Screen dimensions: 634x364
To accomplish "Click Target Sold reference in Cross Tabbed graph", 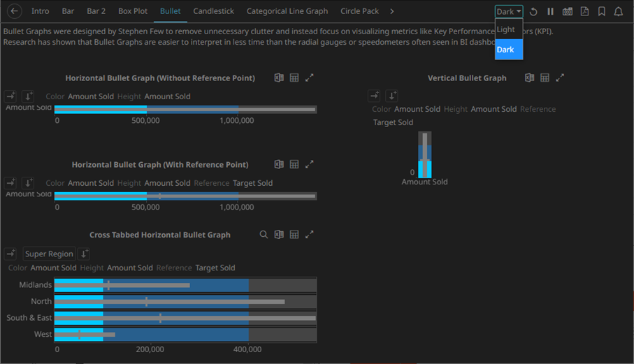I will [215, 268].
